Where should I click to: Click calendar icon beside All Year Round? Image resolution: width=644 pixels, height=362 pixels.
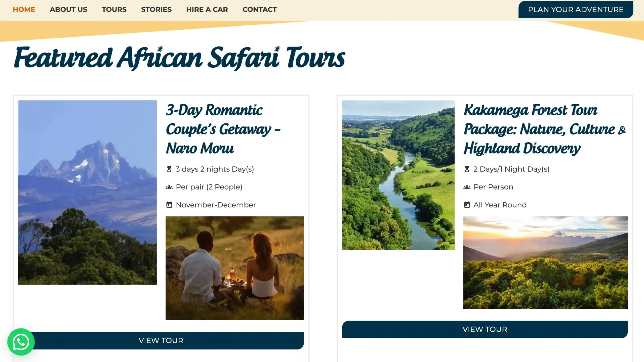pos(467,205)
